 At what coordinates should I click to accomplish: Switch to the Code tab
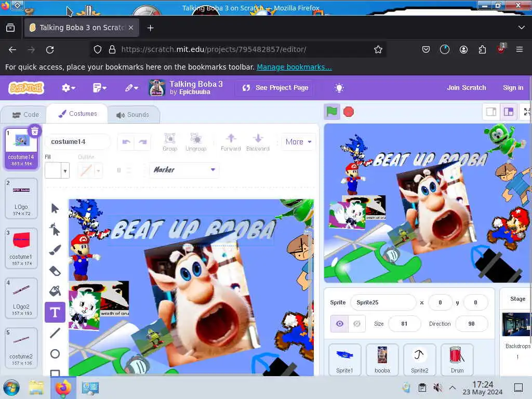(x=25, y=115)
